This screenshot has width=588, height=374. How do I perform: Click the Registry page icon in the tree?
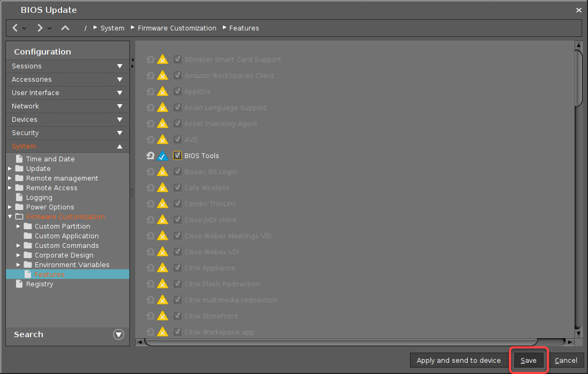[19, 284]
